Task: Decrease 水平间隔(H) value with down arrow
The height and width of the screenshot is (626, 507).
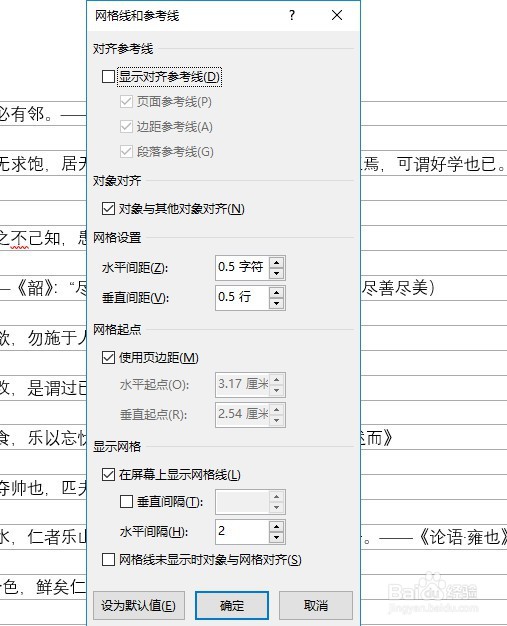Action: [276, 537]
